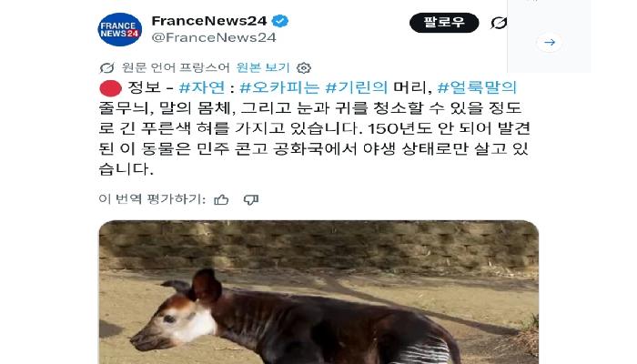This screenshot has width=637, height=364.
Task: Open the #자연 hashtag
Action: point(202,87)
